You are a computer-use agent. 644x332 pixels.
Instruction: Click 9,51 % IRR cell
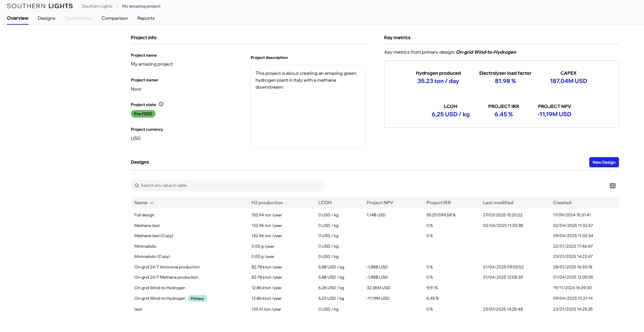click(432, 288)
